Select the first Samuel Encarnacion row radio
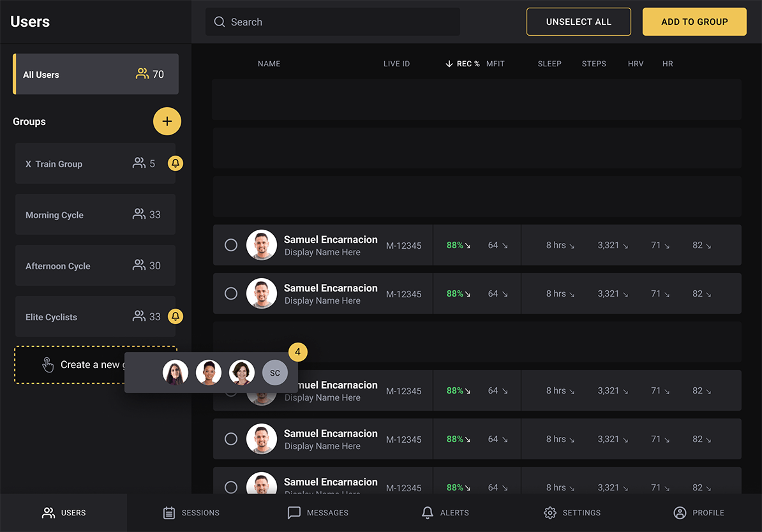 pos(231,245)
